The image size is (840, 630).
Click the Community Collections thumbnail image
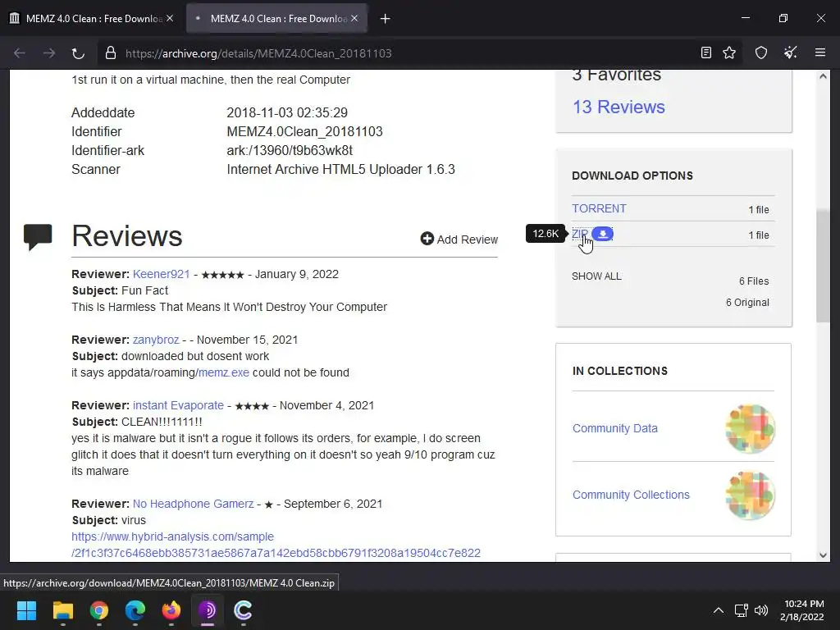coord(750,495)
